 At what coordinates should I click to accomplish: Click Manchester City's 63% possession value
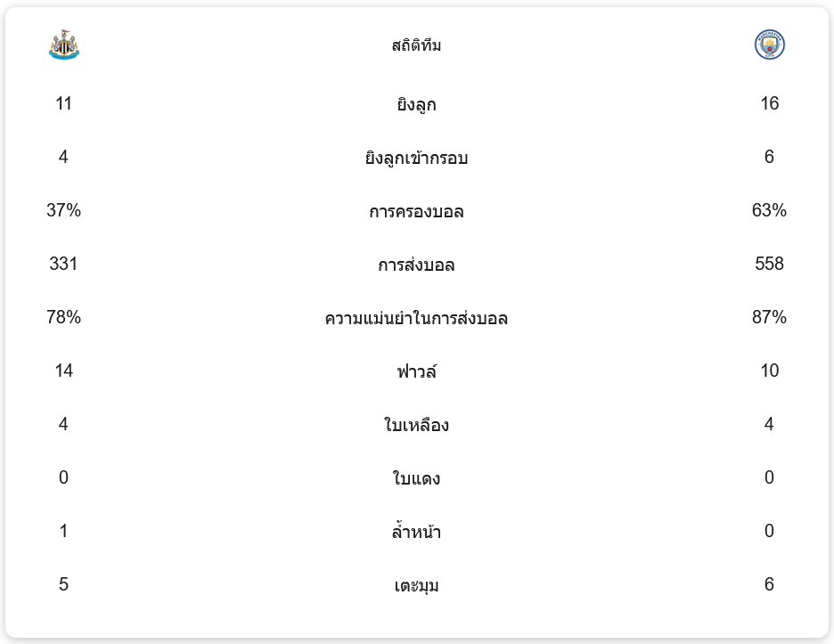pyautogui.click(x=769, y=211)
